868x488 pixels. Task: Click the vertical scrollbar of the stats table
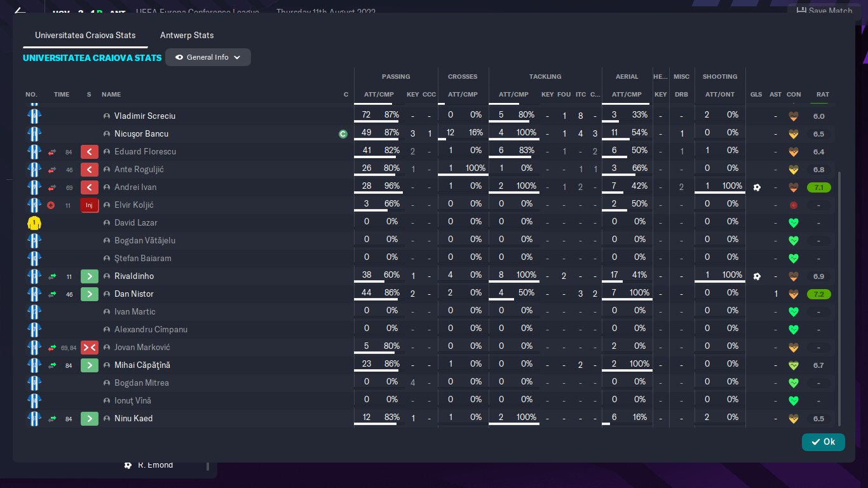[839, 299]
